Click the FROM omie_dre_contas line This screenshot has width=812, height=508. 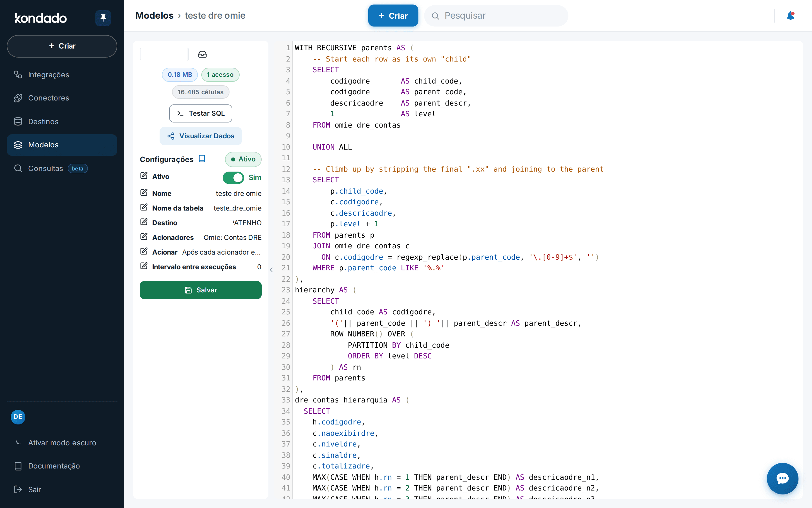pos(356,125)
